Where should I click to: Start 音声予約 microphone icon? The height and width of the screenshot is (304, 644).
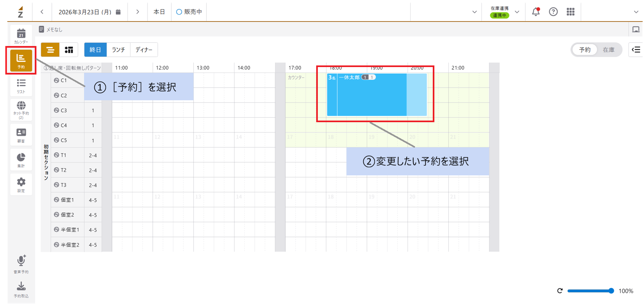click(x=21, y=264)
